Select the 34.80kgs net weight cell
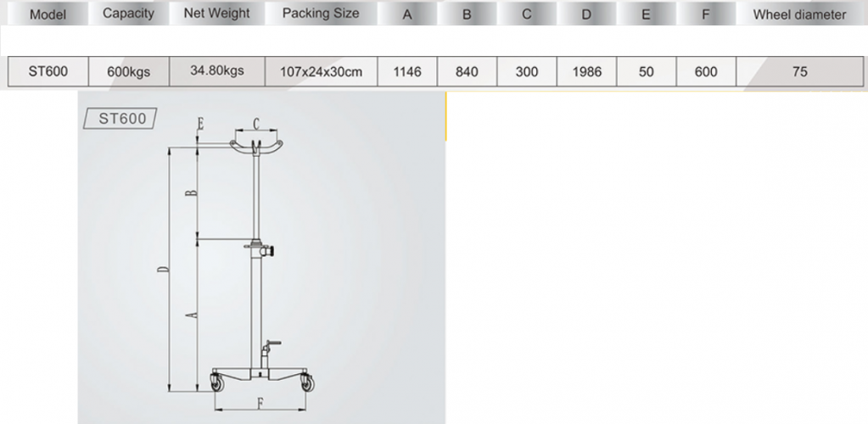This screenshot has height=424, width=868. pos(217,71)
